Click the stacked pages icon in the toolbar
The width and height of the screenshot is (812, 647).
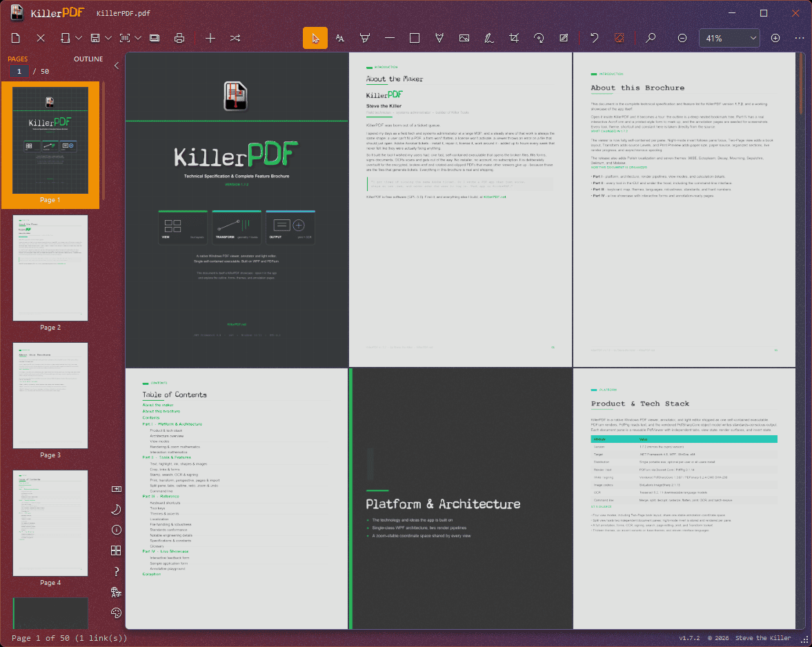tap(155, 39)
